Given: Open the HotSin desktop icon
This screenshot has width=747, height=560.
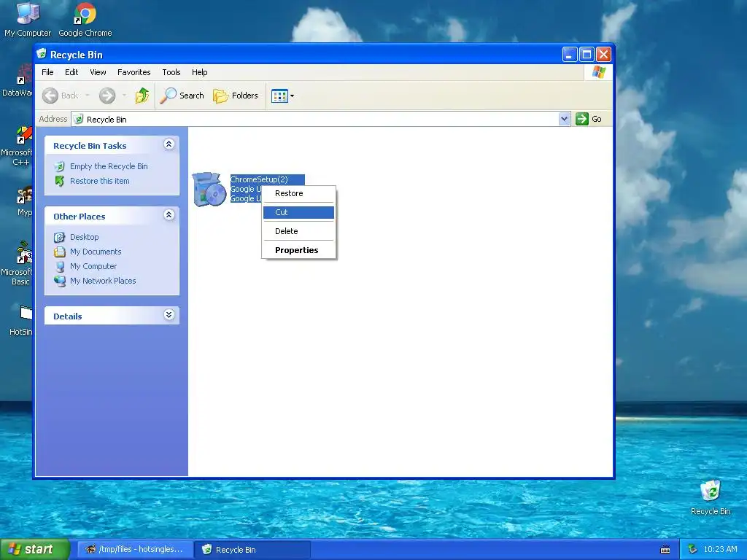Looking at the screenshot, I should [22, 320].
